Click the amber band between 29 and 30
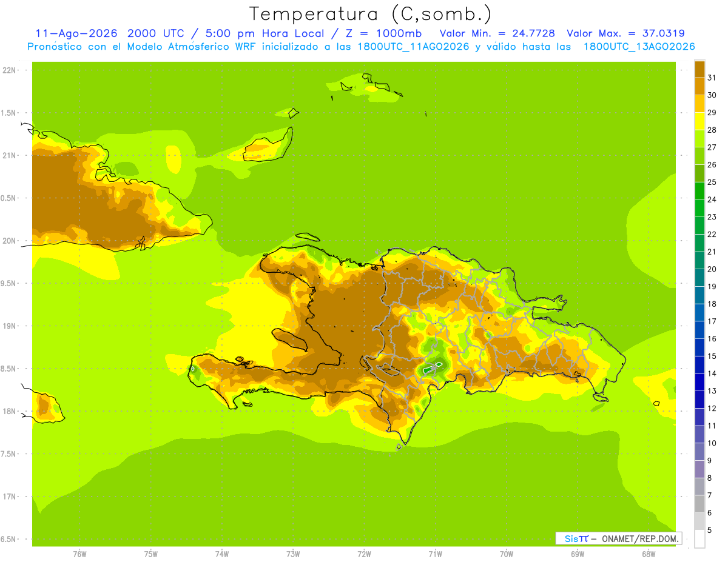Viewport: 728px width, 562px height. click(699, 104)
